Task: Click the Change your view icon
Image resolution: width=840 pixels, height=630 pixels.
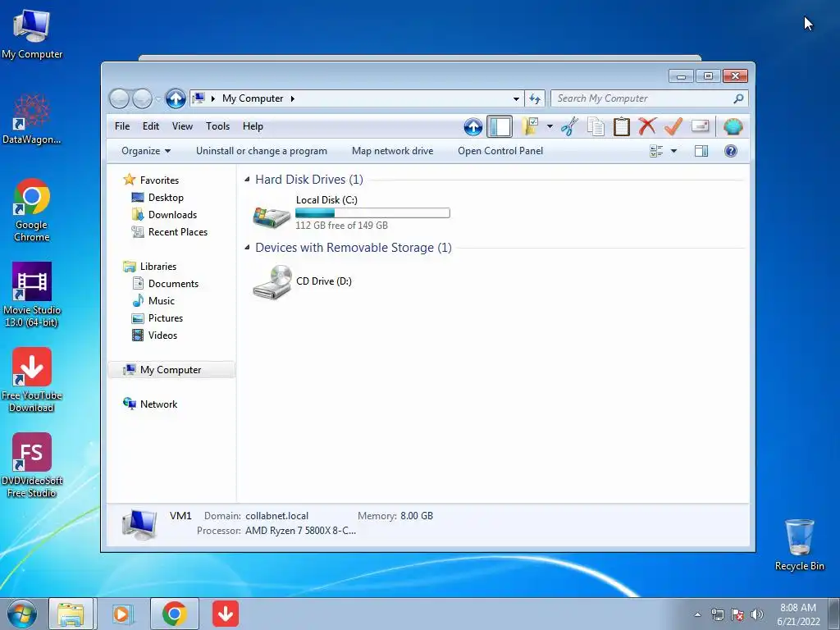Action: click(656, 151)
